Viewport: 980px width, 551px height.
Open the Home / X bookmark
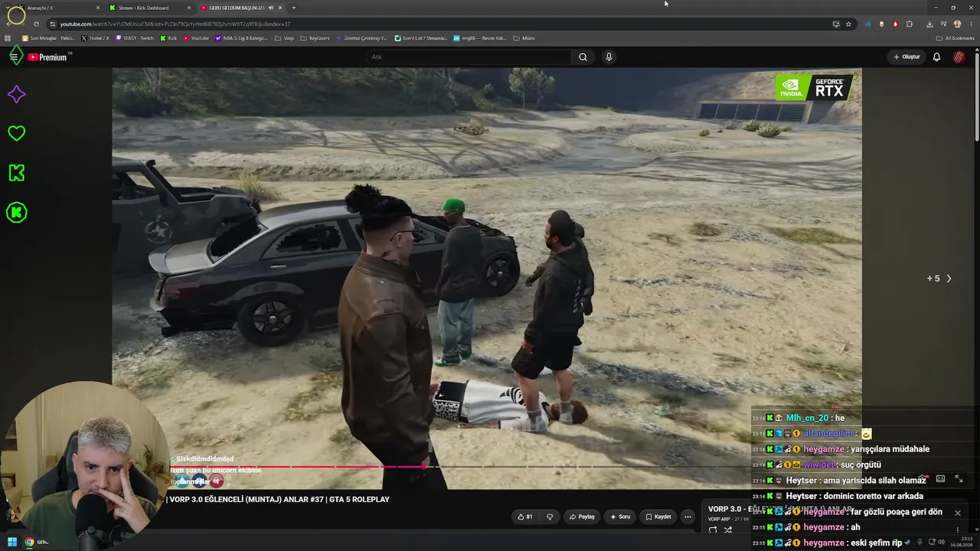95,38
